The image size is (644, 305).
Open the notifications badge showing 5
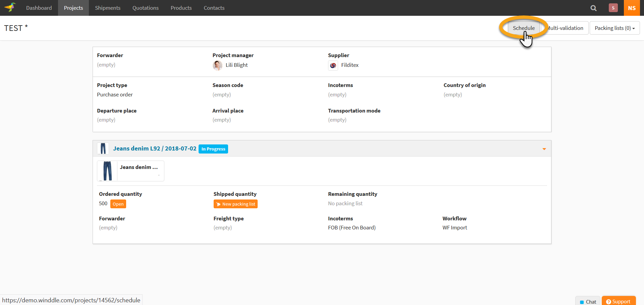(x=613, y=8)
